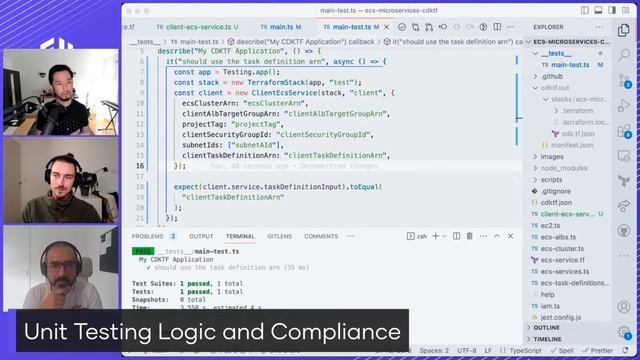Click open changes editor toolbar icon
The image size is (640, 360).
[x=416, y=27]
